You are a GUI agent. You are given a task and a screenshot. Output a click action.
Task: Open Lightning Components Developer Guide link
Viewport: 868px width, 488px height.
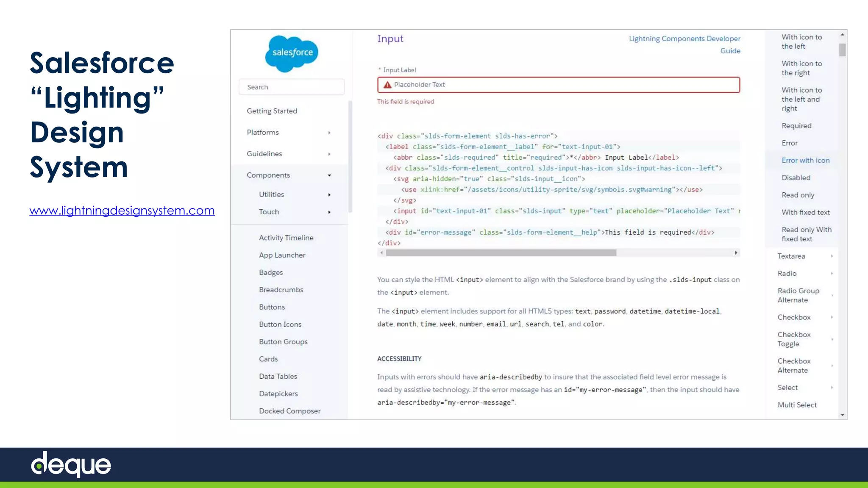pyautogui.click(x=684, y=44)
